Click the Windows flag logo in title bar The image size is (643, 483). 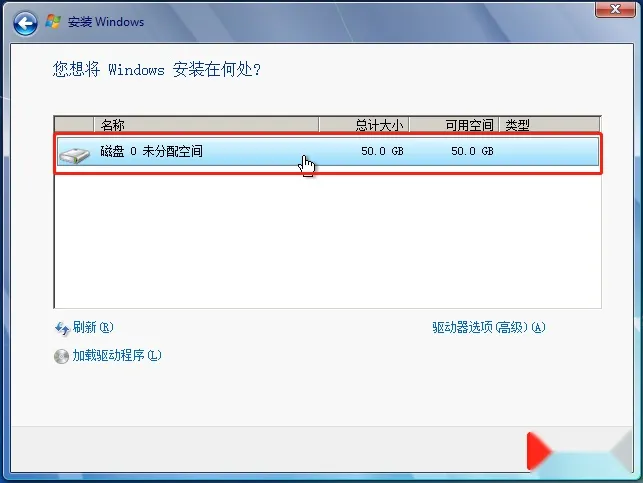pos(53,21)
